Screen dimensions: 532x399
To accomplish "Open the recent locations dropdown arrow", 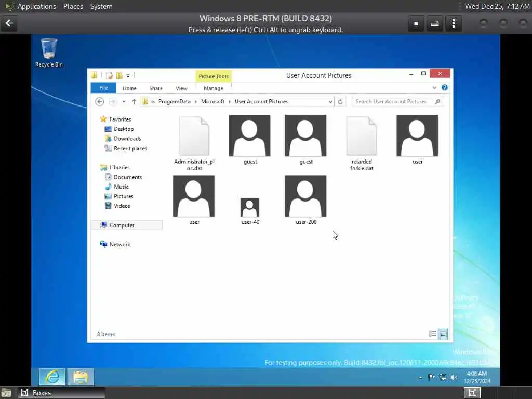I will coord(124,101).
